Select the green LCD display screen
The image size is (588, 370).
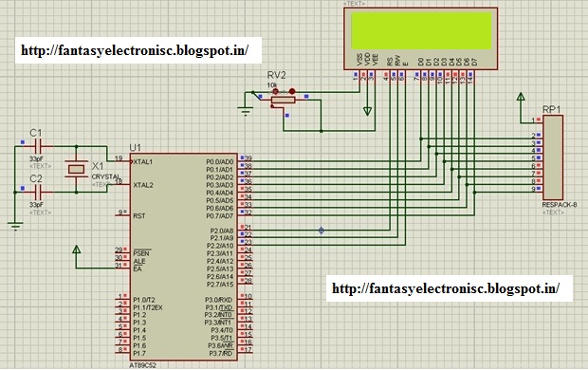(421, 30)
